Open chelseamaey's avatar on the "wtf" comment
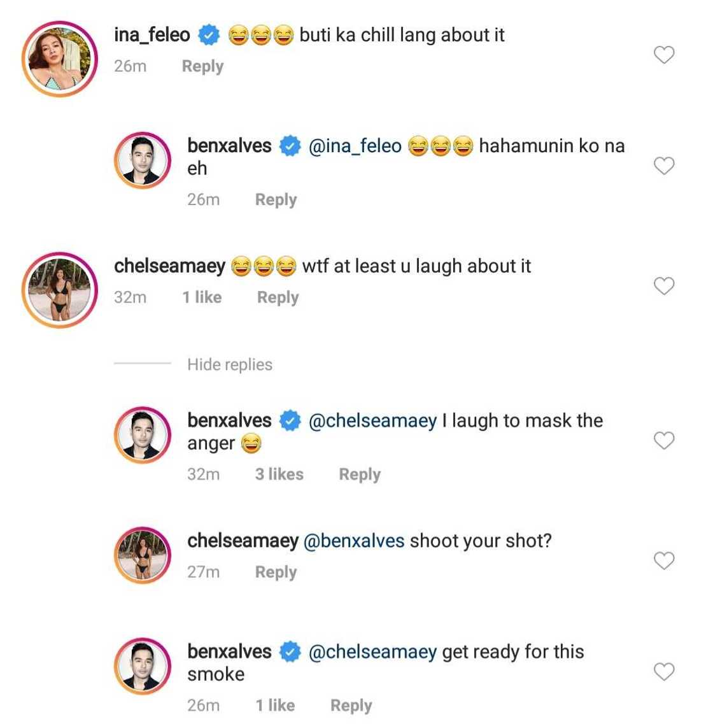This screenshot has height=728, width=713. [59, 290]
